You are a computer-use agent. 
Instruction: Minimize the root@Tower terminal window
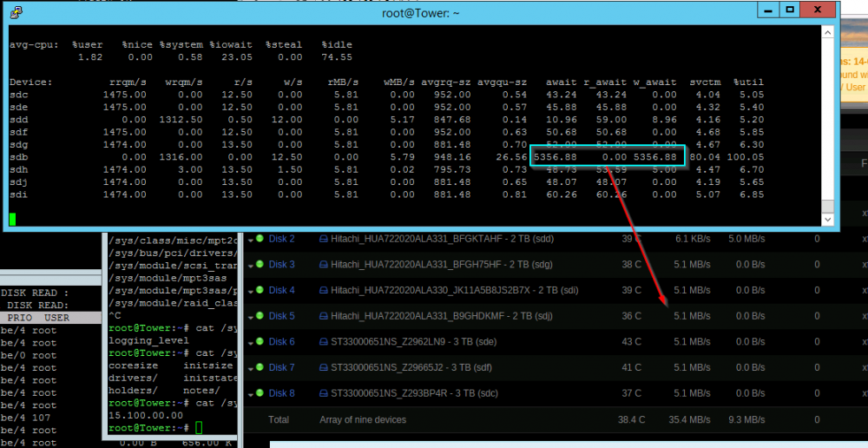click(x=769, y=10)
